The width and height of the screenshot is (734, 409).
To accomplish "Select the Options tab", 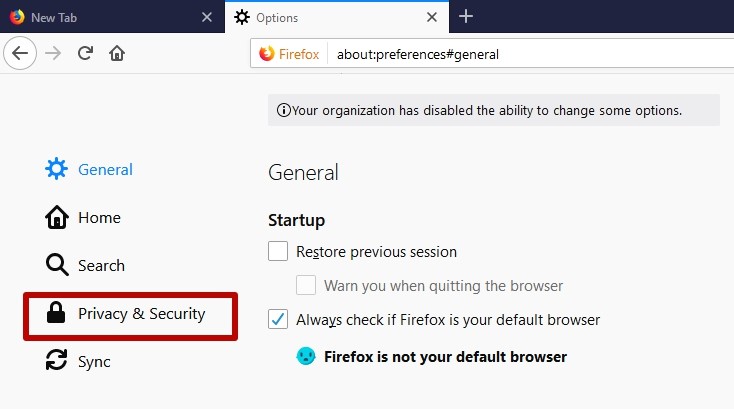I will coord(330,17).
